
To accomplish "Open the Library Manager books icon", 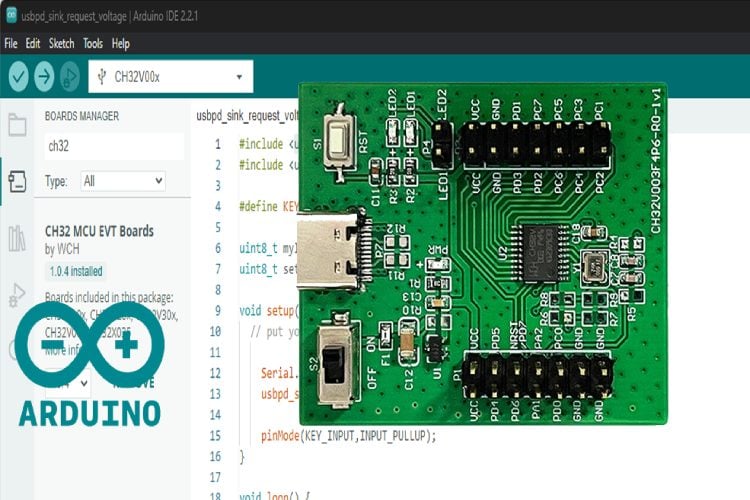I will click(x=17, y=238).
